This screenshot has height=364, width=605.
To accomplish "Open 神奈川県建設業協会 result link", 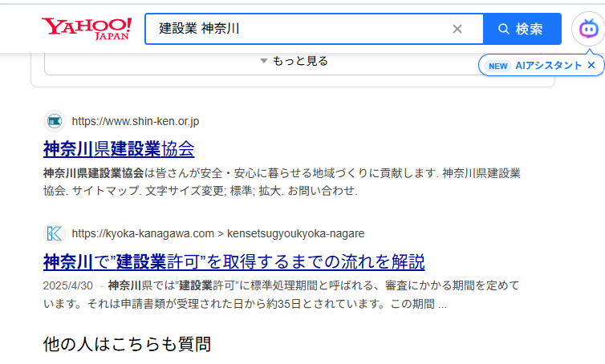I will coord(119,149).
